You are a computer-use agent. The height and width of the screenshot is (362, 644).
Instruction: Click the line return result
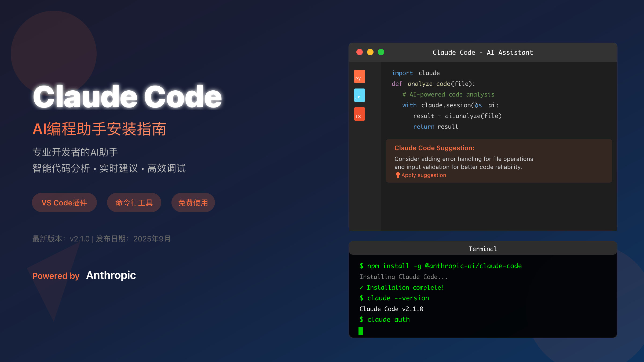(436, 127)
